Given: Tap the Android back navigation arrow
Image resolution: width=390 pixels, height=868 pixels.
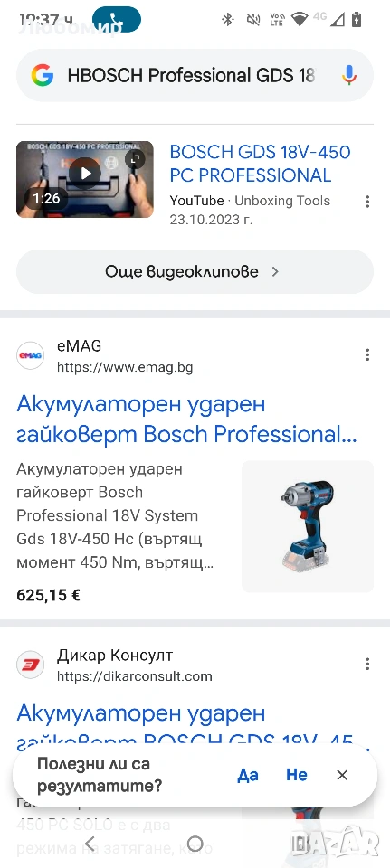Looking at the screenshot, I should 90,844.
